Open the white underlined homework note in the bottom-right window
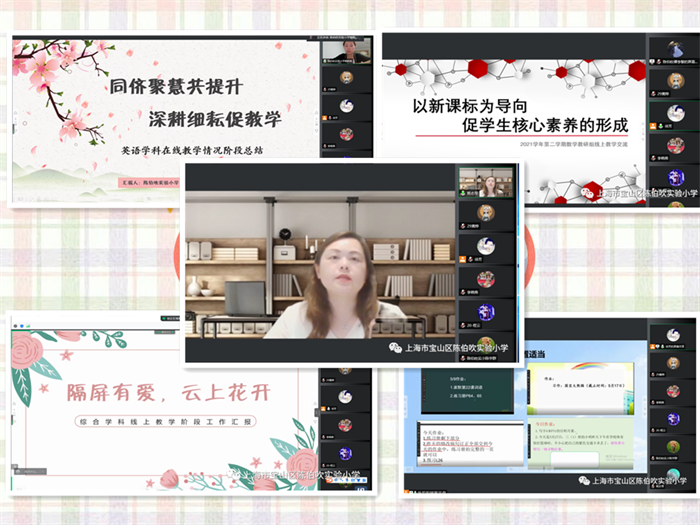This screenshot has height=525, width=700. [470, 444]
